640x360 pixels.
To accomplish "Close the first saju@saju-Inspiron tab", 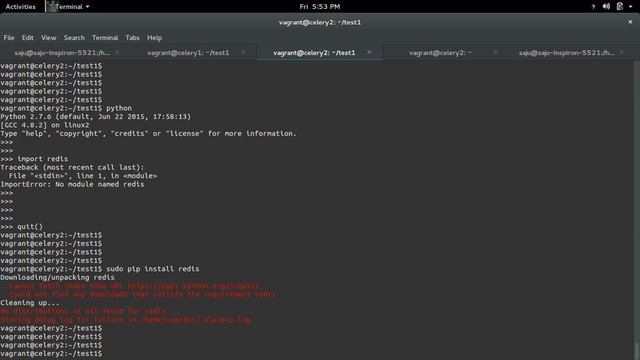I will (117, 53).
